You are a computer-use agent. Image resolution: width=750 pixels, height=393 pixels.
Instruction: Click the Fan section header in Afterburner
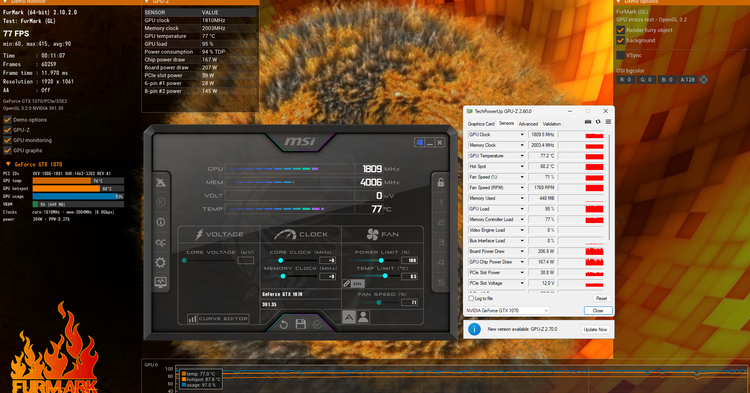(382, 234)
